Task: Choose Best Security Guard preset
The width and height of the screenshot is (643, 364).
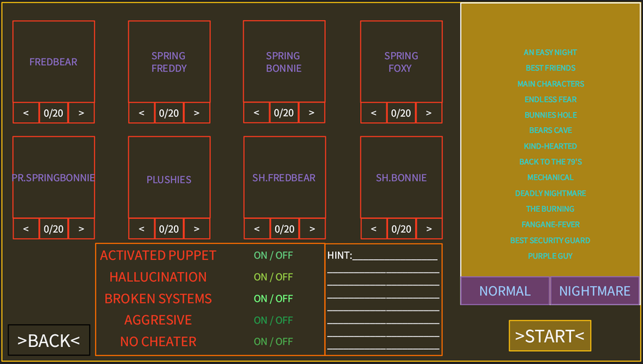Action: tap(550, 241)
